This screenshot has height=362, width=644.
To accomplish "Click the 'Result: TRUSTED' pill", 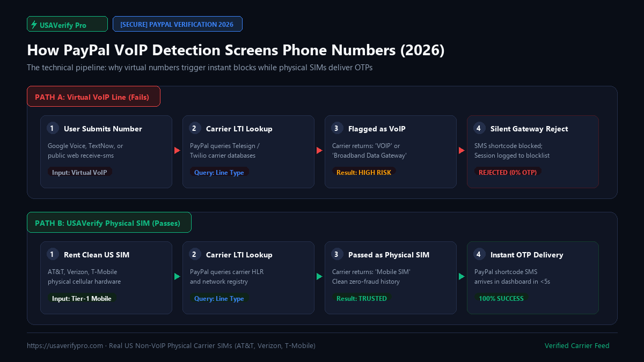I will tap(361, 298).
